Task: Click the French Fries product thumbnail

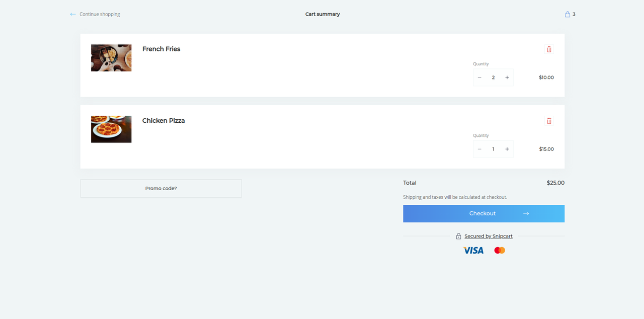Action: tap(111, 58)
